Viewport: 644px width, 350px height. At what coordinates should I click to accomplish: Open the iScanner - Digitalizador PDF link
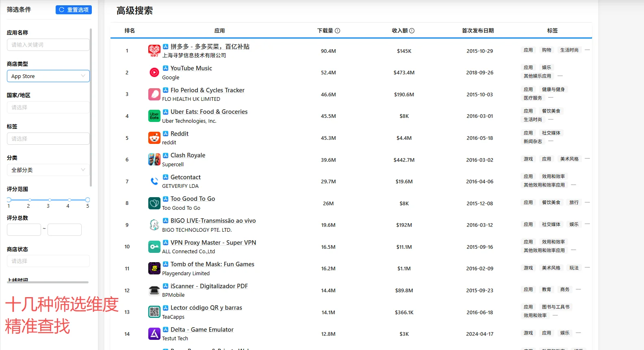point(209,286)
